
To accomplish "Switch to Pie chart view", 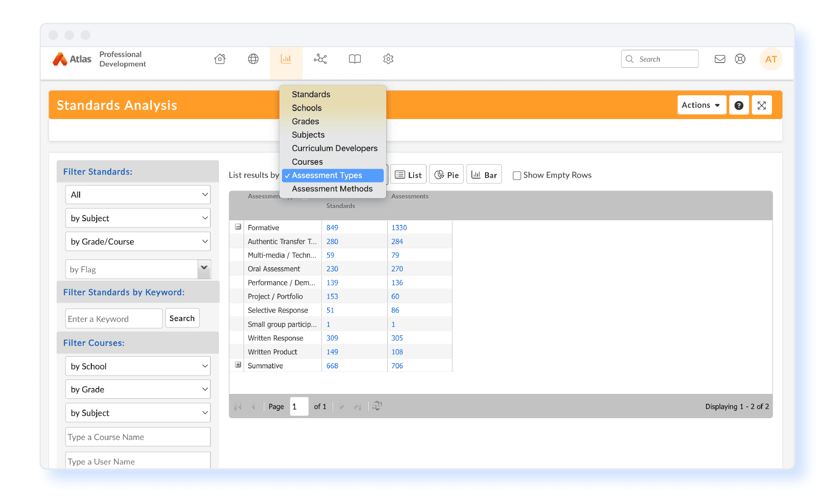I will (x=446, y=175).
